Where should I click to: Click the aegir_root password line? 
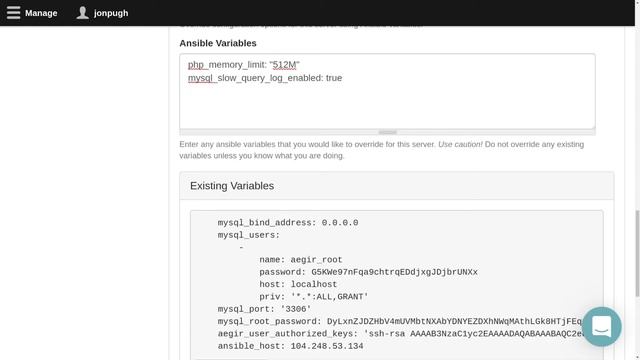tap(368, 272)
